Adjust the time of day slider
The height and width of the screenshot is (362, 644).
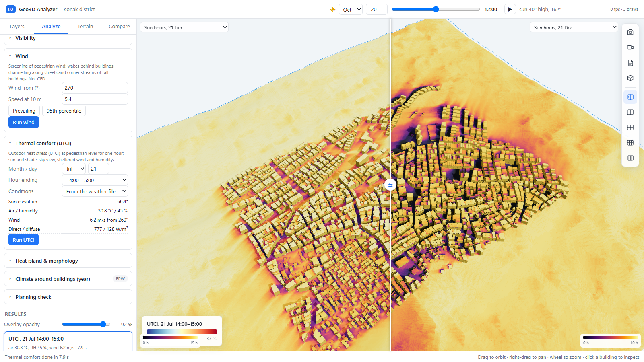click(436, 9)
